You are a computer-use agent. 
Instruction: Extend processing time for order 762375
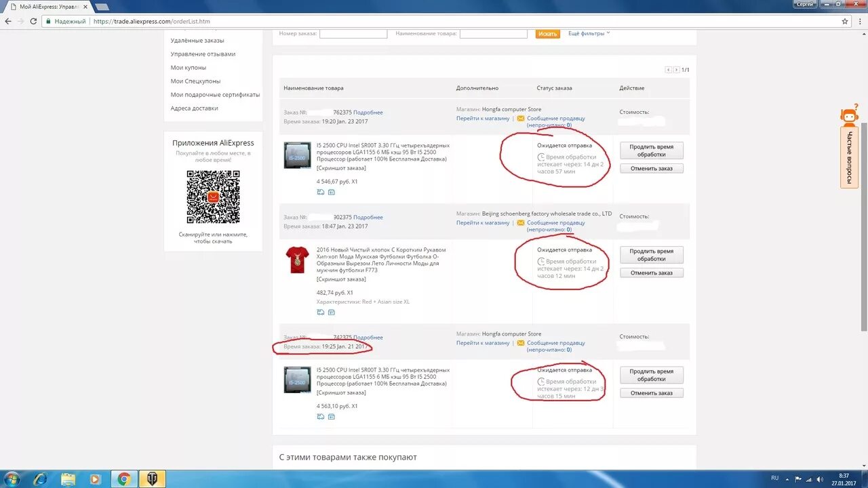pyautogui.click(x=651, y=150)
